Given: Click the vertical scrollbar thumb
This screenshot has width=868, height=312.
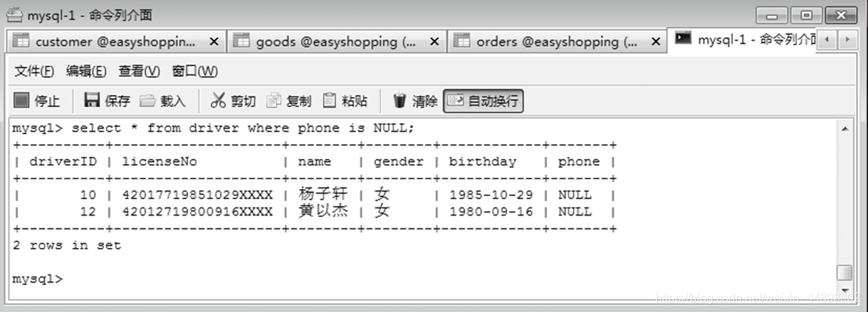Looking at the screenshot, I should click(x=844, y=273).
